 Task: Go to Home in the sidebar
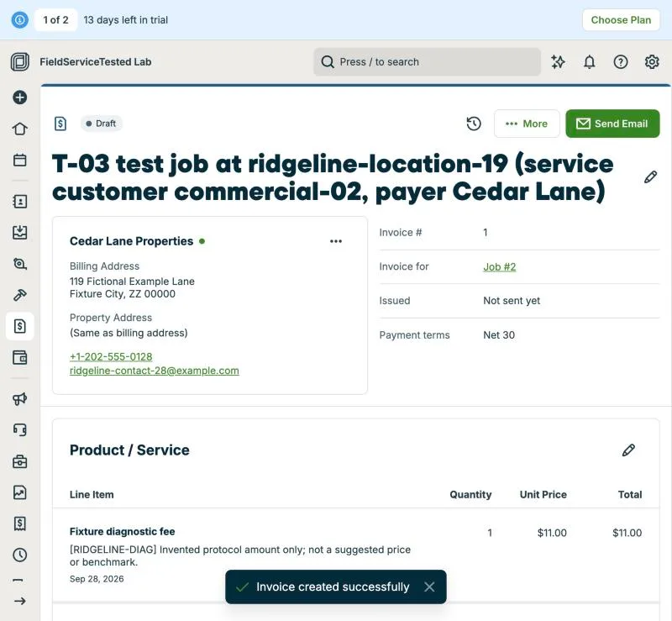tap(19, 129)
